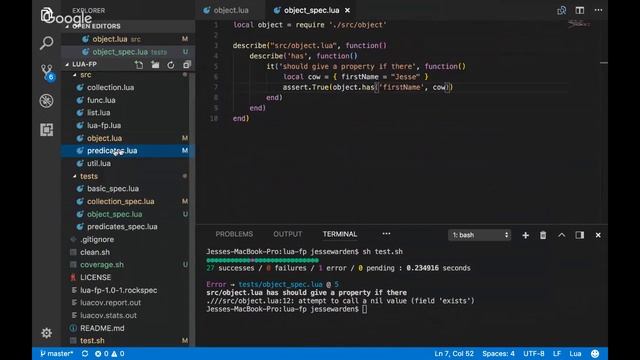Open object.lua in src folder

pos(104,138)
